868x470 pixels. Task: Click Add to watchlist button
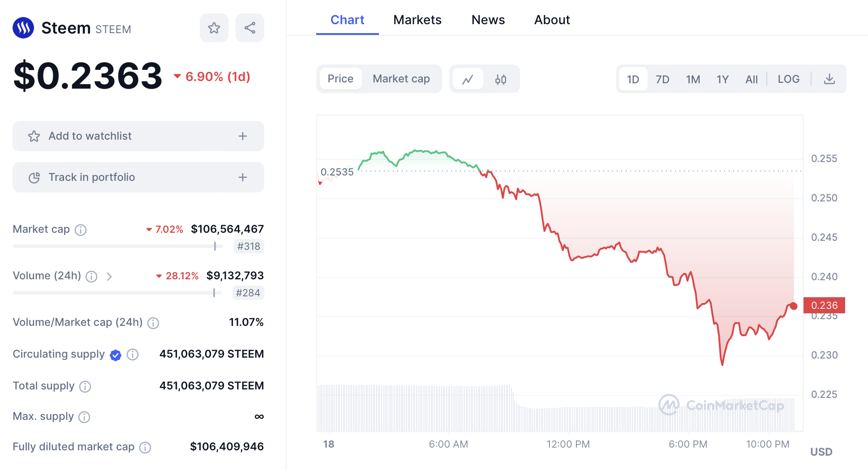point(90,136)
